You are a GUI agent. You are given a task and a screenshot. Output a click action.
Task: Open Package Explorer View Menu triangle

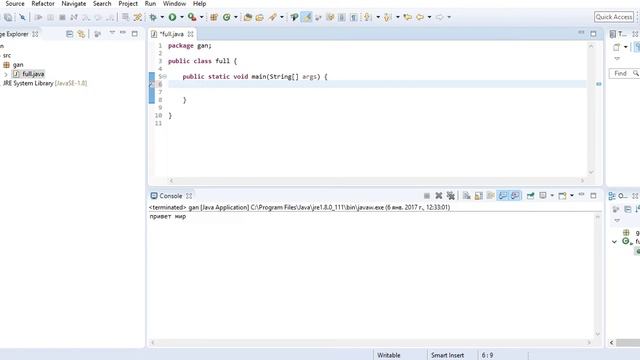[x=112, y=33]
